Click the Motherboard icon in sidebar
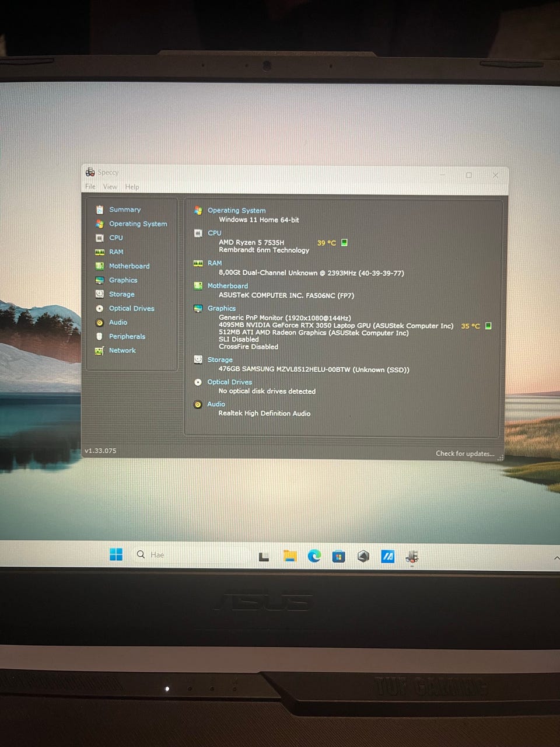The width and height of the screenshot is (560, 747). (x=100, y=266)
